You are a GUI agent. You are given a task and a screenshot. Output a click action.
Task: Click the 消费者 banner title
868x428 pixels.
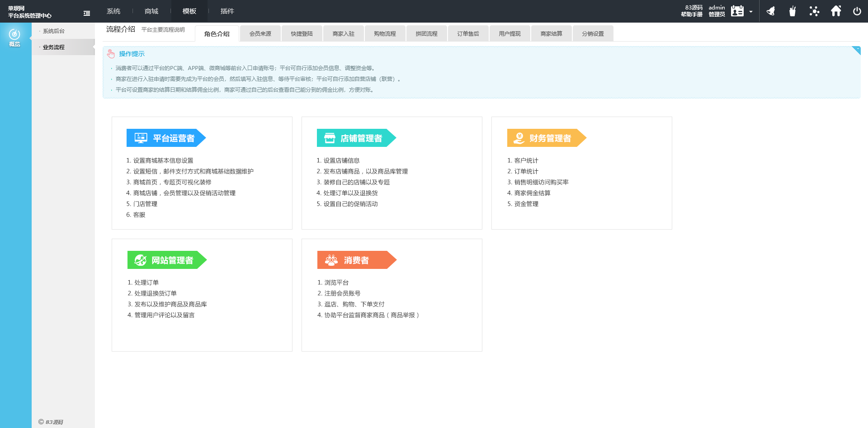[356, 260]
